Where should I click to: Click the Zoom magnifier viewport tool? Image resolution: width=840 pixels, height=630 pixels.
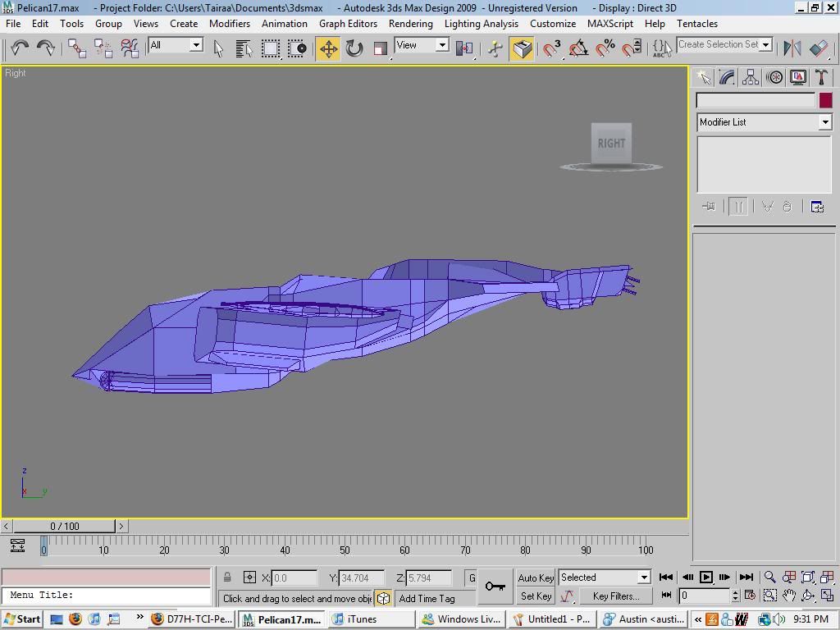coord(769,577)
